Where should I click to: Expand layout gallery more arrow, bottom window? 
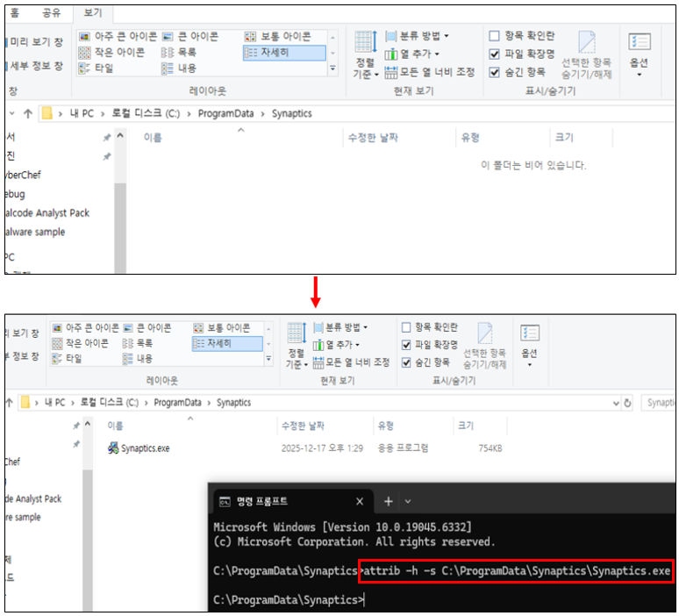[269, 359]
